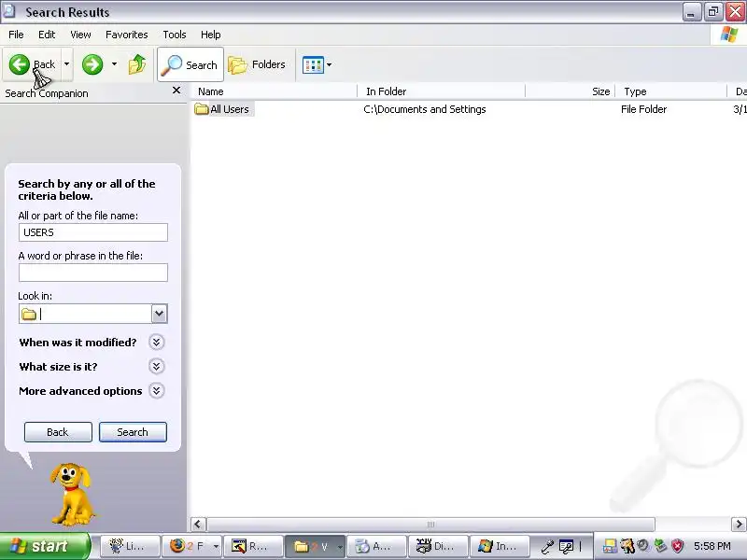Close the Search Companion pane

coord(176,90)
